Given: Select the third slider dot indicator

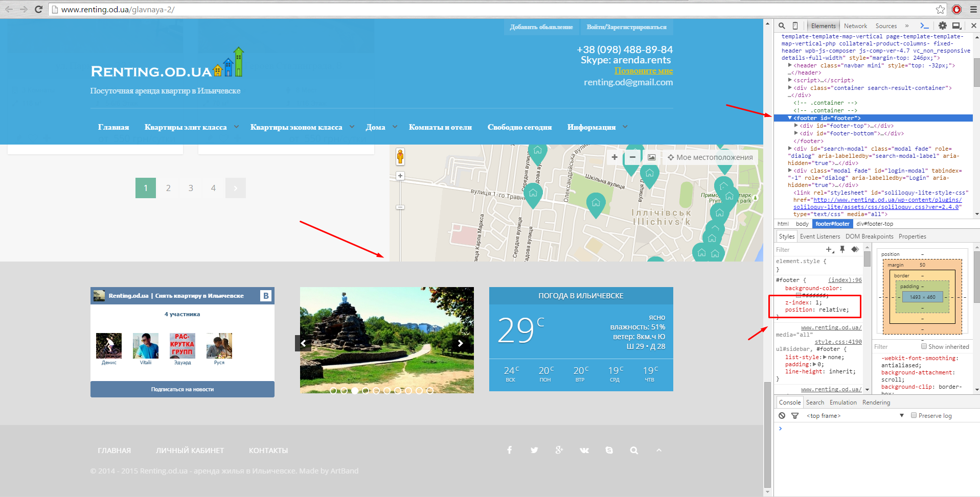Looking at the screenshot, I should [x=355, y=391].
